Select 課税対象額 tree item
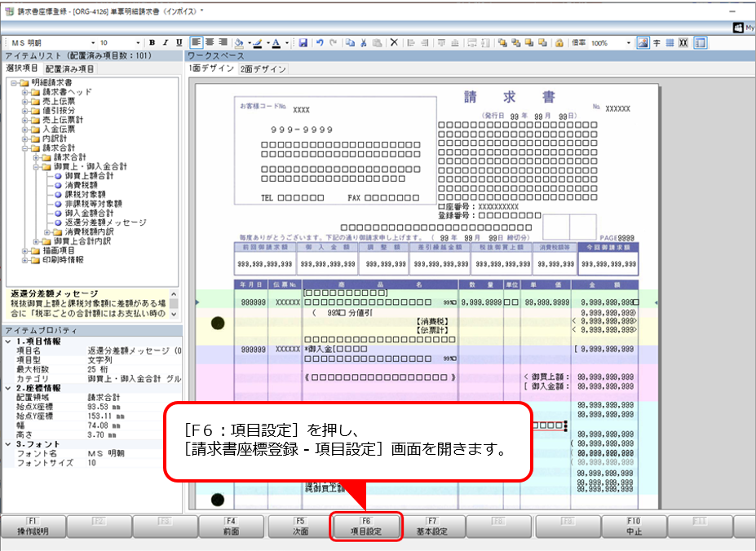This screenshot has width=756, height=551. coord(86,194)
